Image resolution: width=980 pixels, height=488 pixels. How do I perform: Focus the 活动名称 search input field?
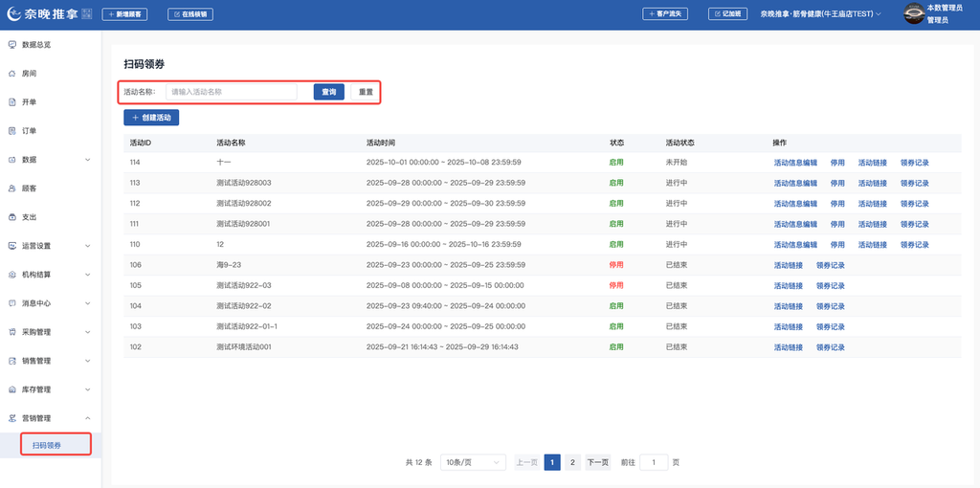click(x=230, y=92)
